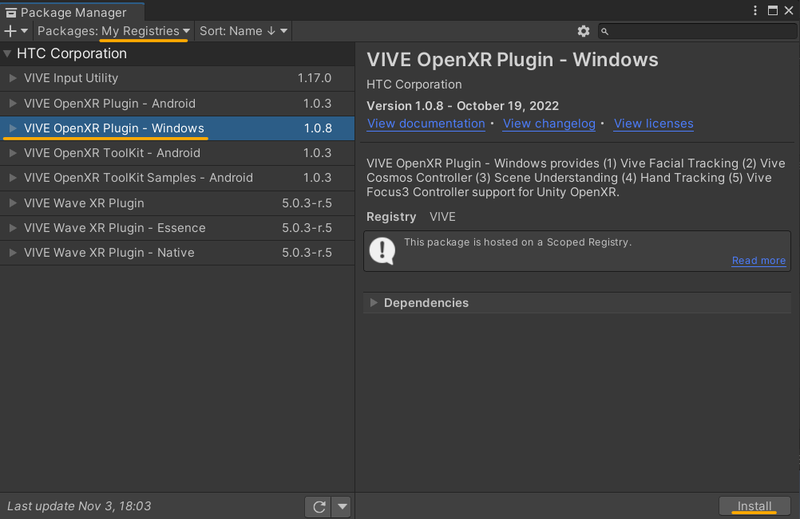This screenshot has width=800, height=519.
Task: Select VIVE Input Utility package
Action: [177, 78]
